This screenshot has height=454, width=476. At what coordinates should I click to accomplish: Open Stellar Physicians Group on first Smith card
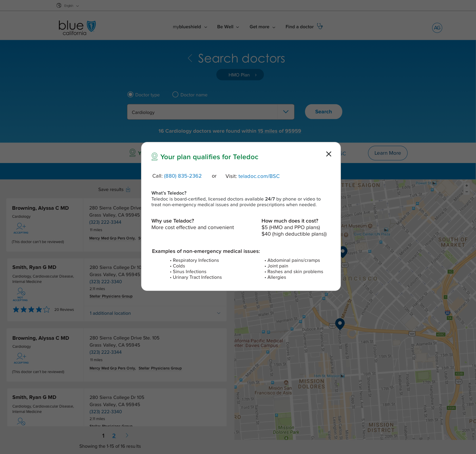pos(111,296)
